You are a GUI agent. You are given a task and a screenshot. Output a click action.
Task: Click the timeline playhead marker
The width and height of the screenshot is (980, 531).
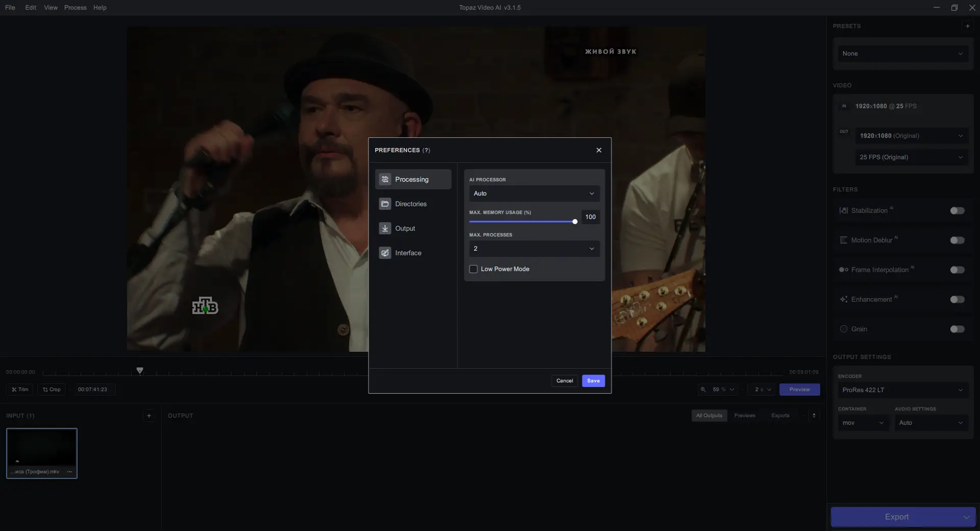click(140, 370)
